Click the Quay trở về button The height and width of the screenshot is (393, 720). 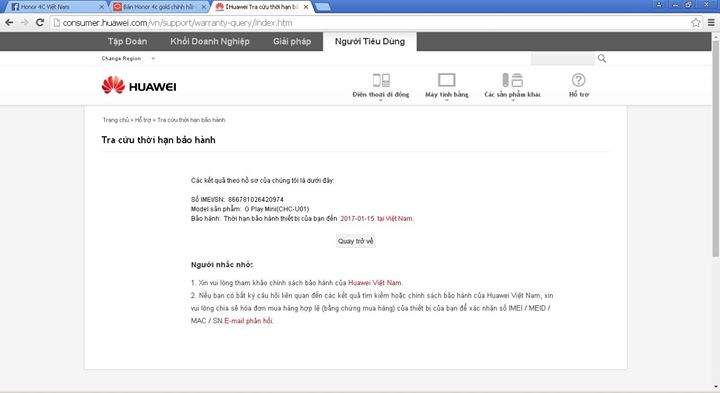tap(356, 241)
